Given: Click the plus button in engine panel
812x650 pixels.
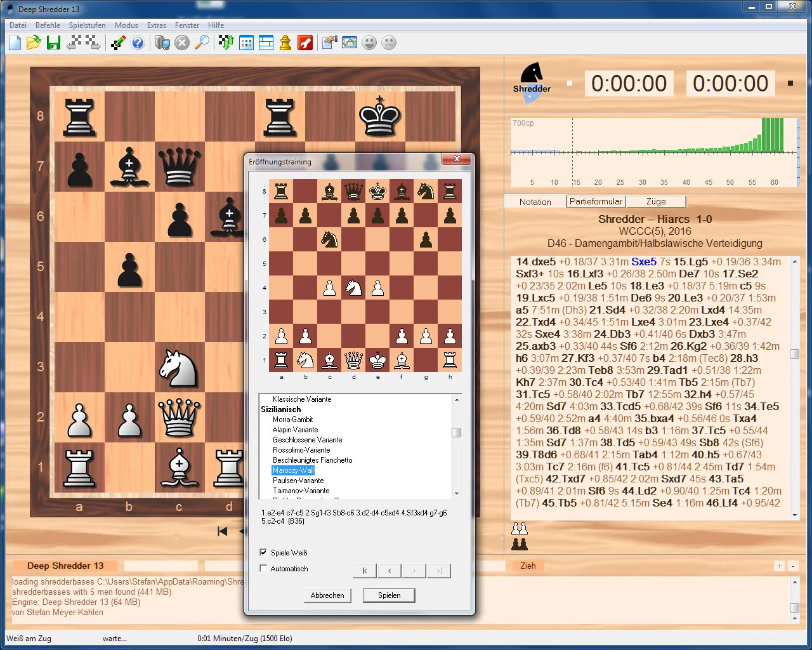Looking at the screenshot, I should (x=779, y=566).
